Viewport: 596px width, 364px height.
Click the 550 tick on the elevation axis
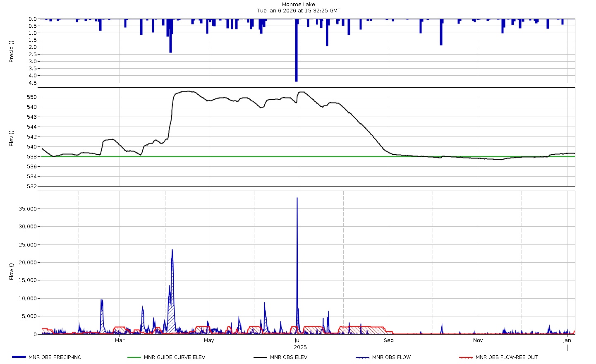pyautogui.click(x=32, y=97)
